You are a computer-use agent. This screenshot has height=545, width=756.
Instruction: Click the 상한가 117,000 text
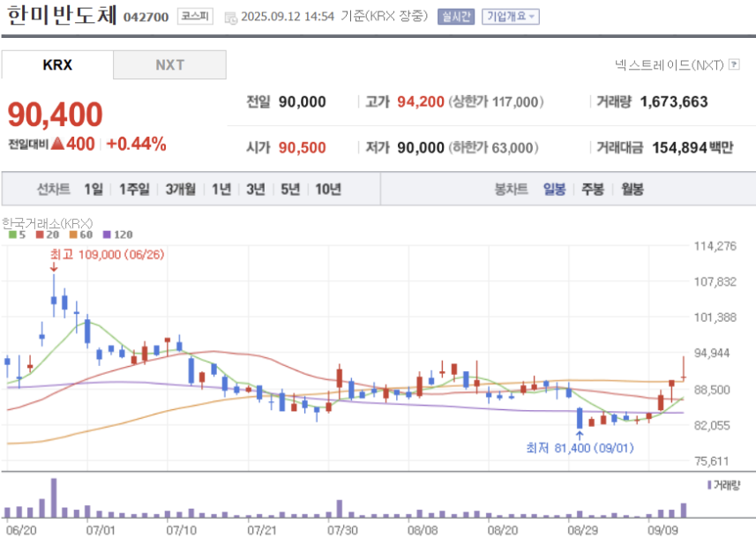click(496, 101)
